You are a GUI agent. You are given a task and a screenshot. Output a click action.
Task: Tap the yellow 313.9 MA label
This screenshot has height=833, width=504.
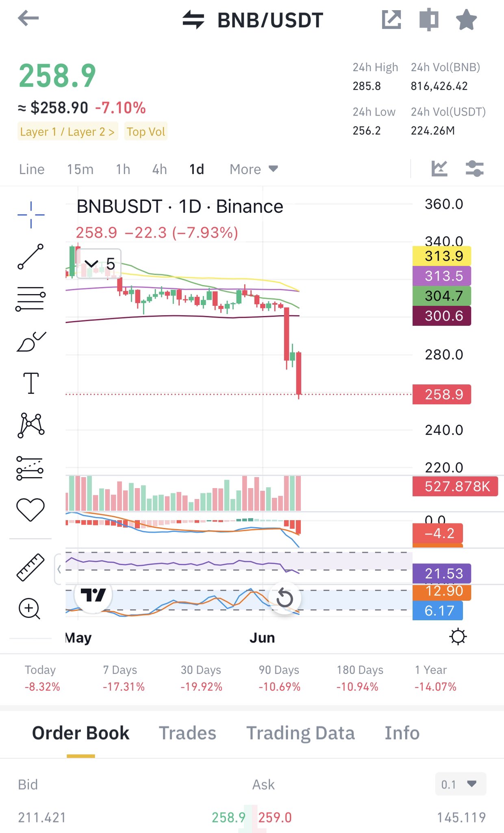pyautogui.click(x=442, y=256)
